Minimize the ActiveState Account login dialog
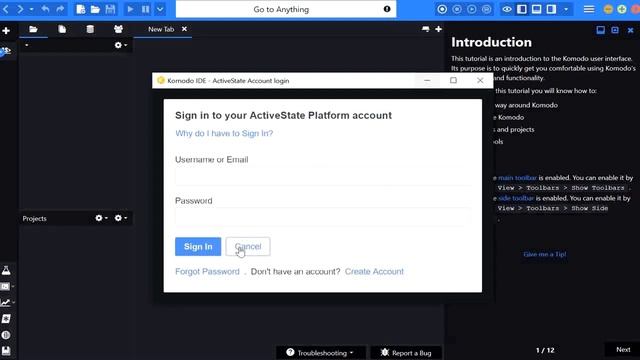The image size is (640, 360). tap(427, 80)
